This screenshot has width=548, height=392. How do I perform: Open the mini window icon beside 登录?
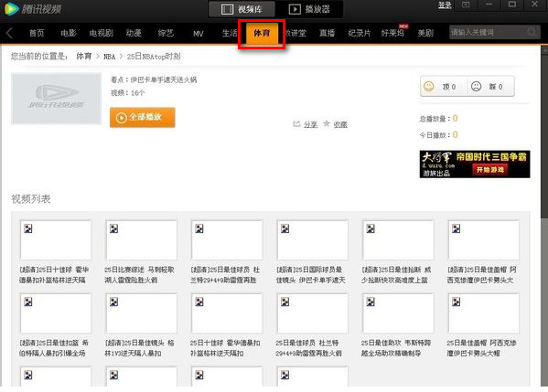(466, 5)
